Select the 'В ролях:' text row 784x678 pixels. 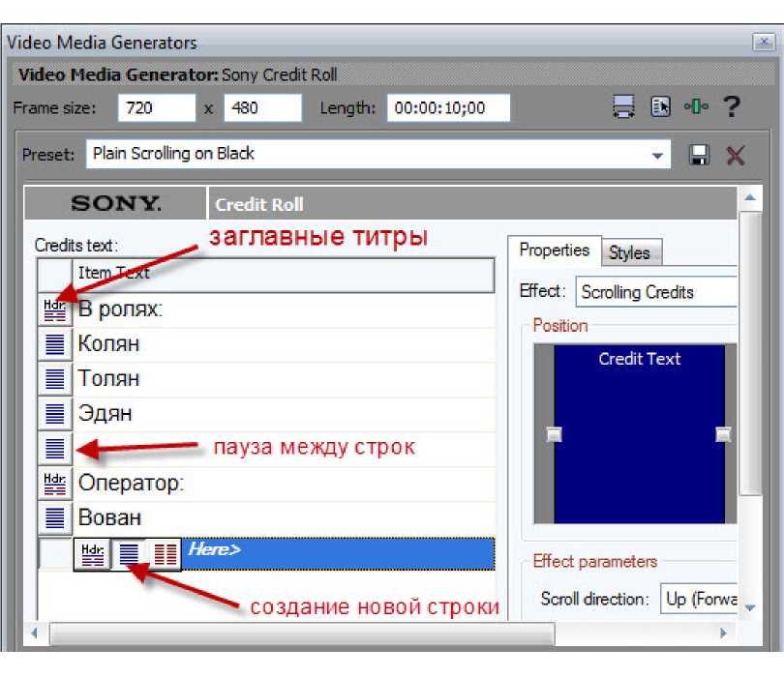click(284, 310)
